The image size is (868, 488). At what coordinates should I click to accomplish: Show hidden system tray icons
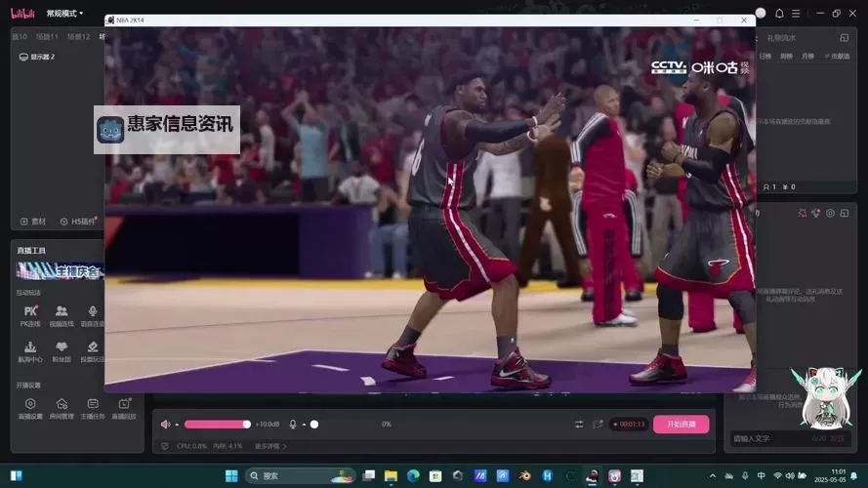(x=713, y=476)
